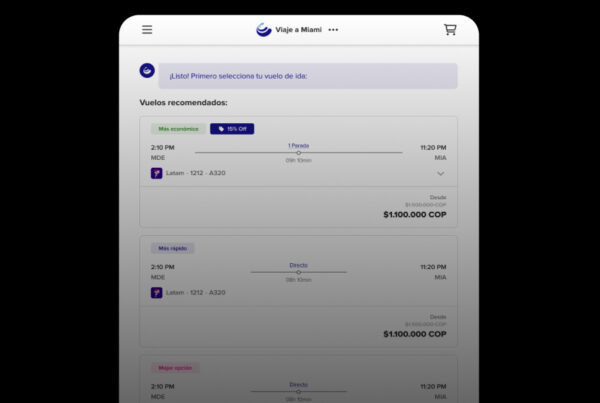Screen dimensions: 600x403
Task: Click the route line marker in Más rápido card
Action: [298, 272]
